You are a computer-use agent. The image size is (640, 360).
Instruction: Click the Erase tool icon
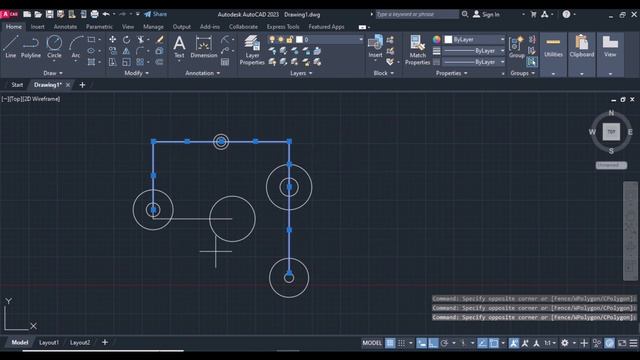point(160,40)
